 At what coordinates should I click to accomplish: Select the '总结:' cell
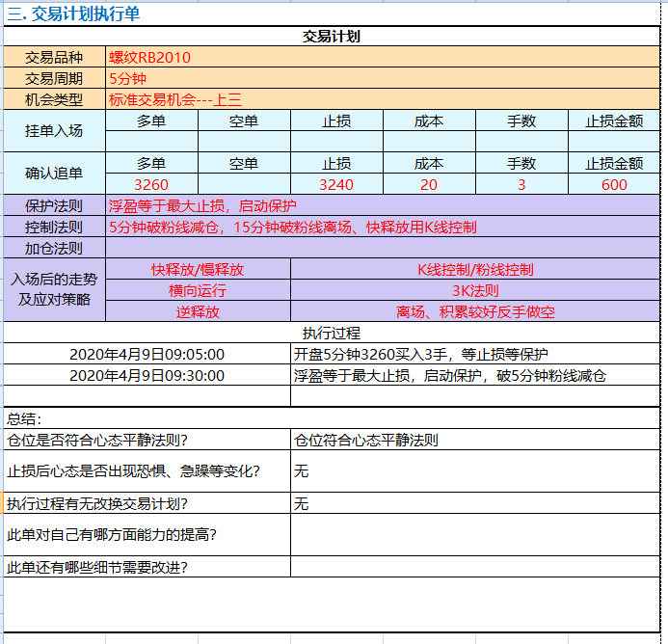click(332, 418)
